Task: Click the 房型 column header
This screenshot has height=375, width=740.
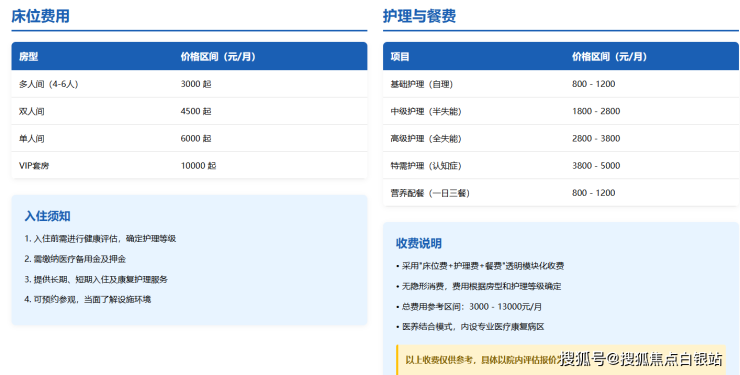Action: click(28, 57)
